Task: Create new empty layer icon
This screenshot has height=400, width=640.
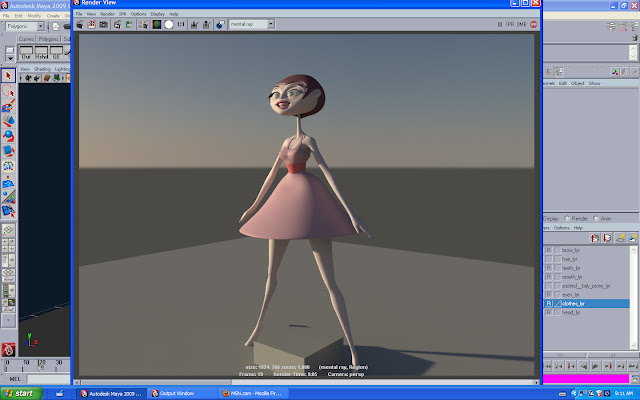Action: [x=620, y=238]
